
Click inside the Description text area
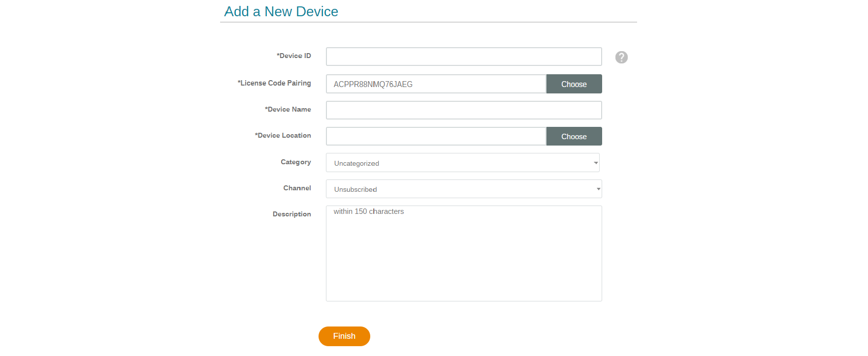click(463, 253)
